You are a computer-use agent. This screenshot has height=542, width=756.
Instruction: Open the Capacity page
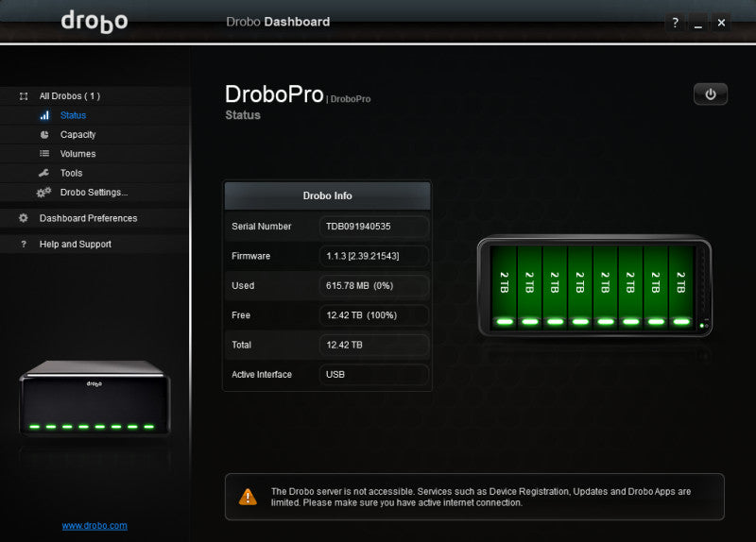click(77, 134)
